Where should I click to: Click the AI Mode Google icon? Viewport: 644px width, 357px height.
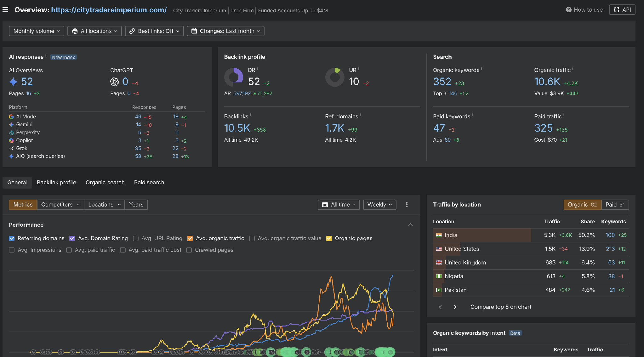point(11,117)
